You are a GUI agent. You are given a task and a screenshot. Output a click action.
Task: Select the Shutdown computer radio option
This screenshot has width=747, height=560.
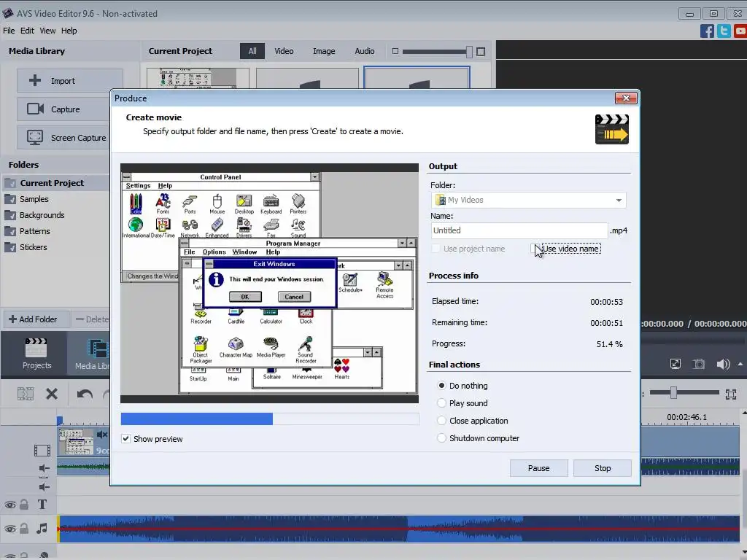click(441, 438)
